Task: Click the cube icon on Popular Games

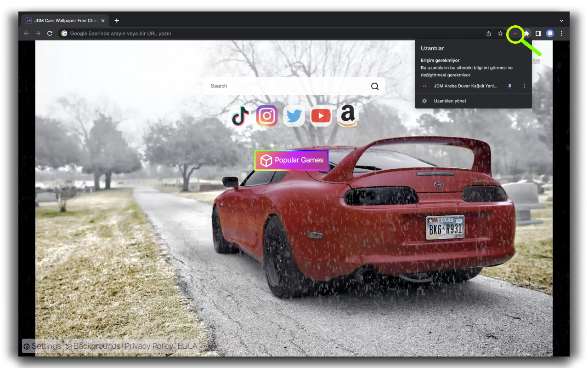Action: pyautogui.click(x=266, y=160)
